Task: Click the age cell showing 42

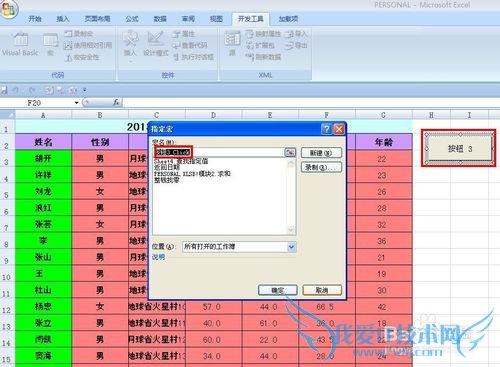Action: click(384, 306)
